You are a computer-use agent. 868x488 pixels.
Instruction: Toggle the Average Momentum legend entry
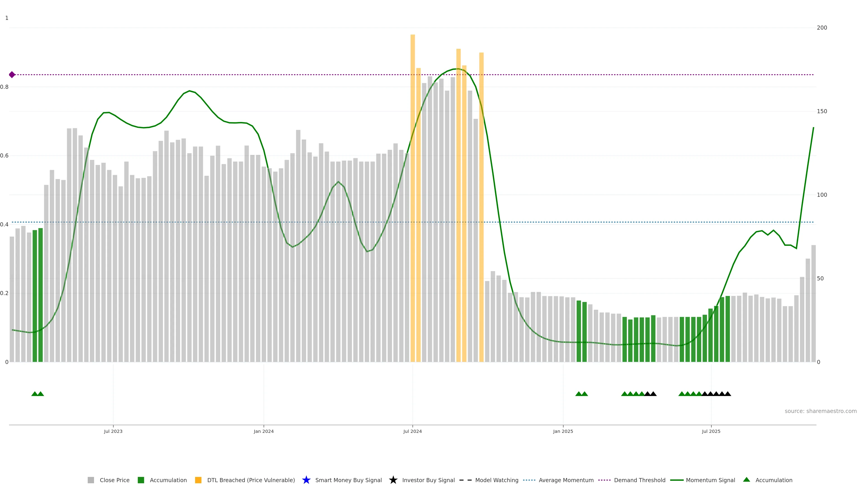tap(566, 480)
